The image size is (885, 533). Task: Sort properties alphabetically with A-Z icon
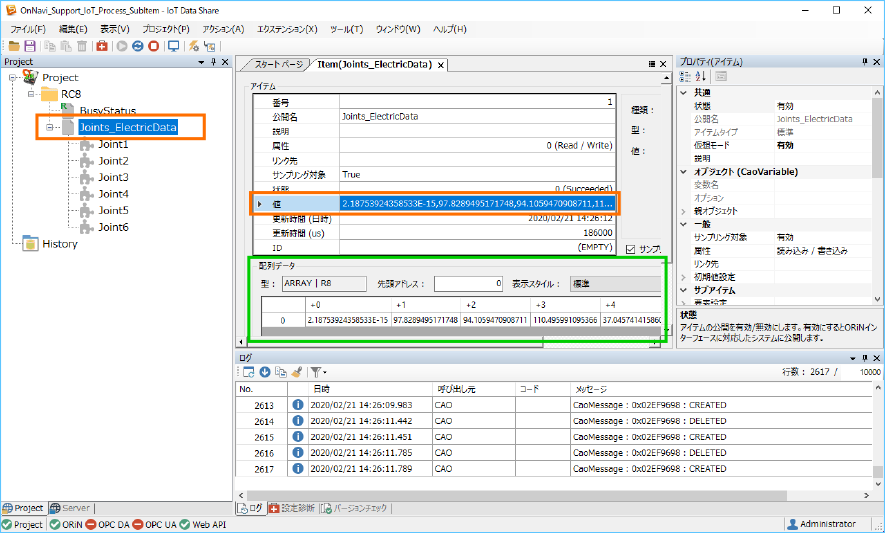tap(700, 77)
